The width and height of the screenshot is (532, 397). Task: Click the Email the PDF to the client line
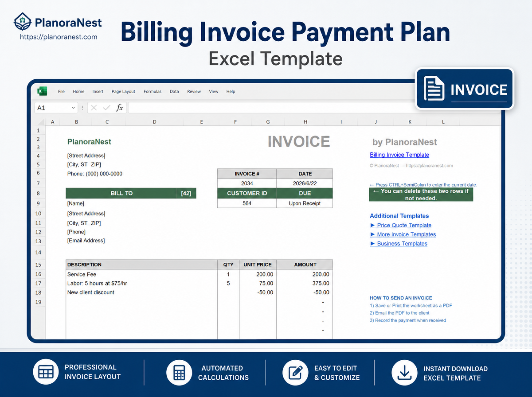click(x=399, y=313)
